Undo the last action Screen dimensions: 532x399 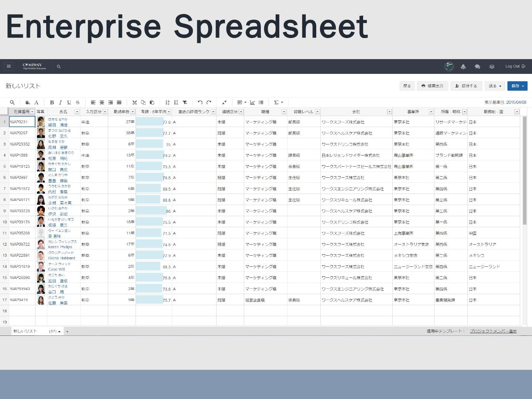click(x=200, y=102)
